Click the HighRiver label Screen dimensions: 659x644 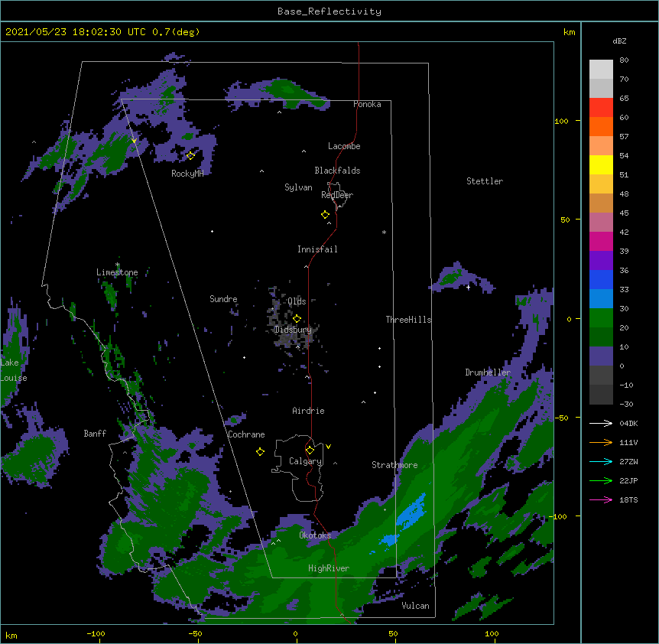[329, 568]
